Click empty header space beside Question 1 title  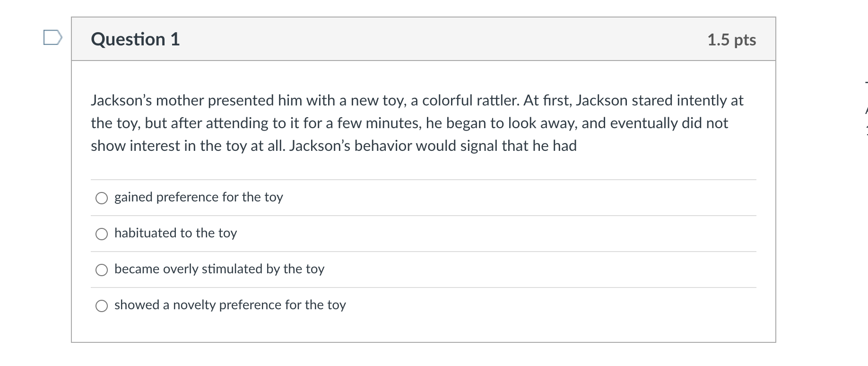pyautogui.click(x=425, y=39)
